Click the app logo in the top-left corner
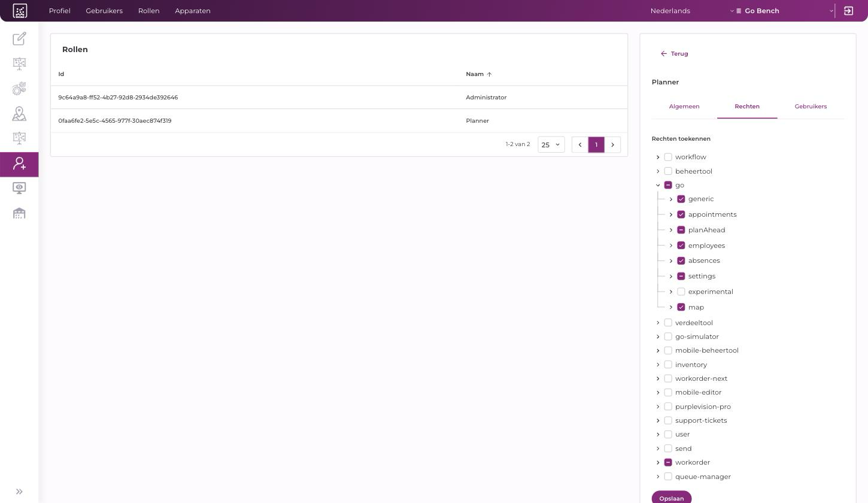 tap(20, 11)
